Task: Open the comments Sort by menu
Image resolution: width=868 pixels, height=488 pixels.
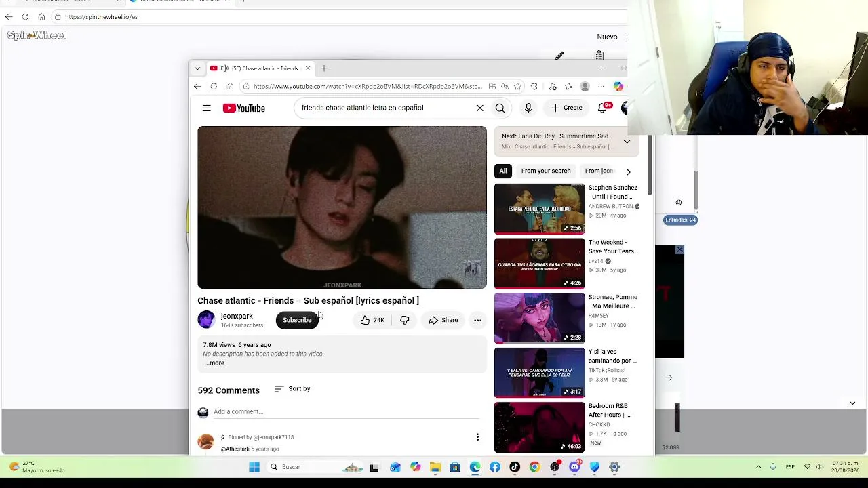Action: 292,389
